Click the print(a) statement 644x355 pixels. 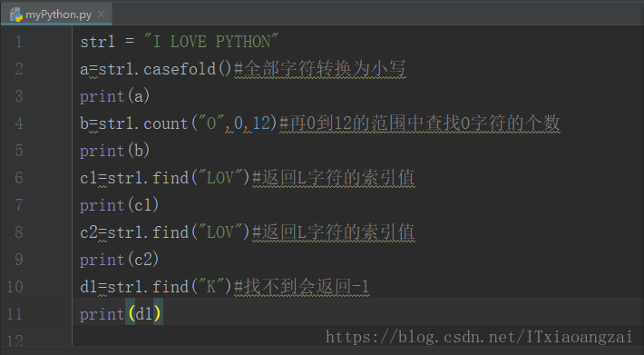pyautogui.click(x=115, y=96)
